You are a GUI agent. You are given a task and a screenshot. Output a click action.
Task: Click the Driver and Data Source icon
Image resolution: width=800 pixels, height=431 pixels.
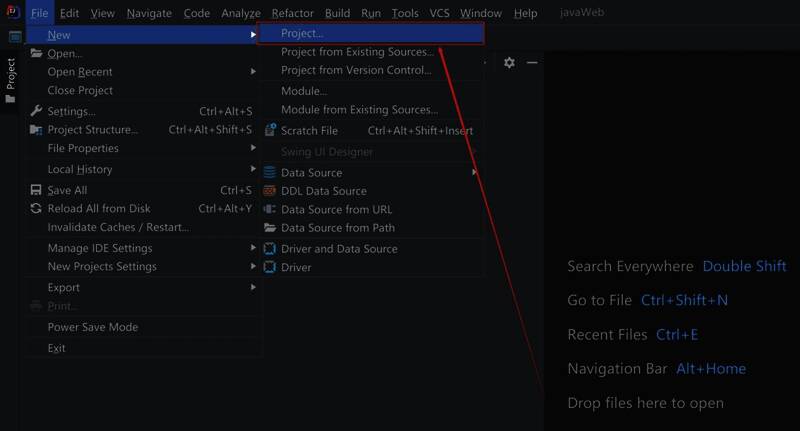[x=270, y=249]
